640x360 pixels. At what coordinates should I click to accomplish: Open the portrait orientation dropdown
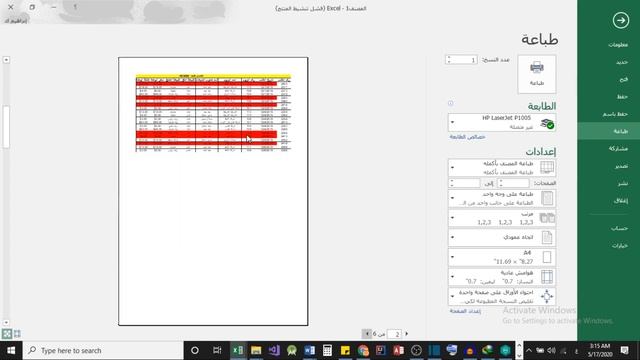coord(502,237)
